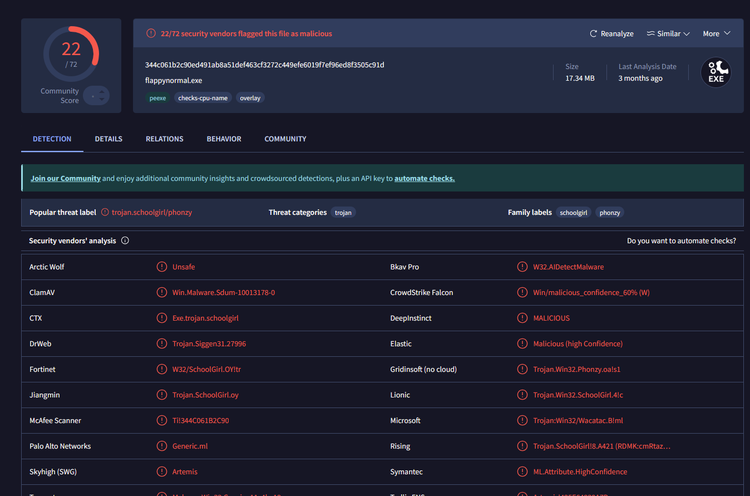Click the 3 months ago analysis date

point(640,78)
